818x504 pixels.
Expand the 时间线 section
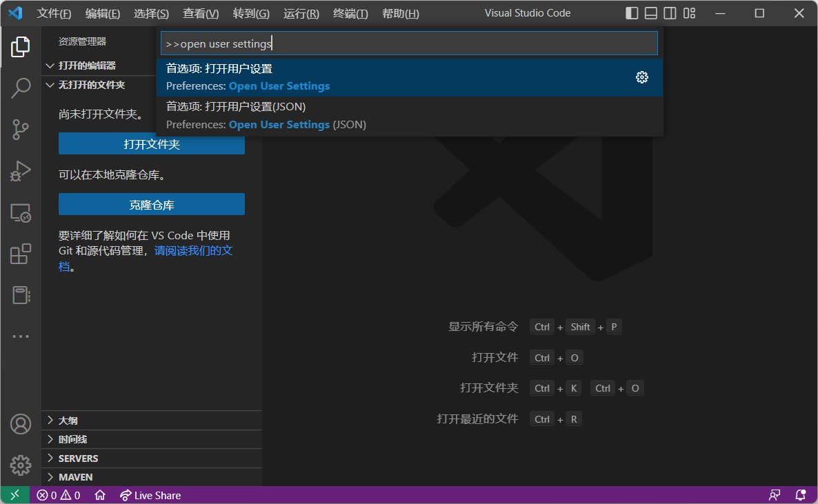[72, 439]
